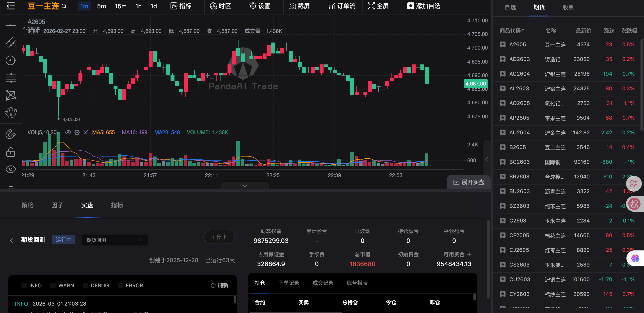
Task: Open the 时区 timezone selector
Action: 221,6
